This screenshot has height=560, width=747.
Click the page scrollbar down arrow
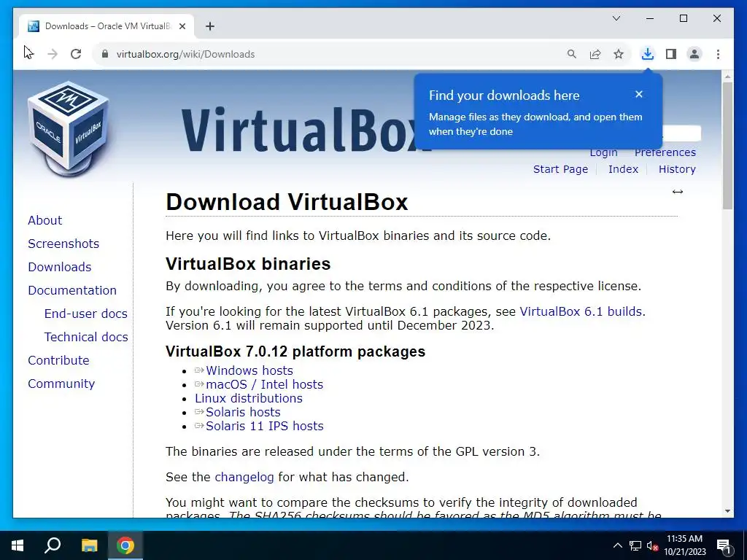coord(727,511)
